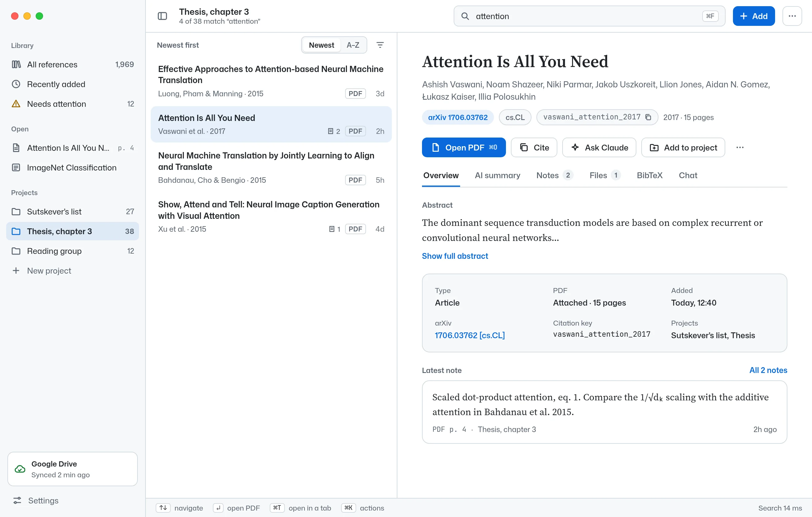Image resolution: width=812 pixels, height=517 pixels.
Task: Select the Overview tab
Action: [441, 175]
